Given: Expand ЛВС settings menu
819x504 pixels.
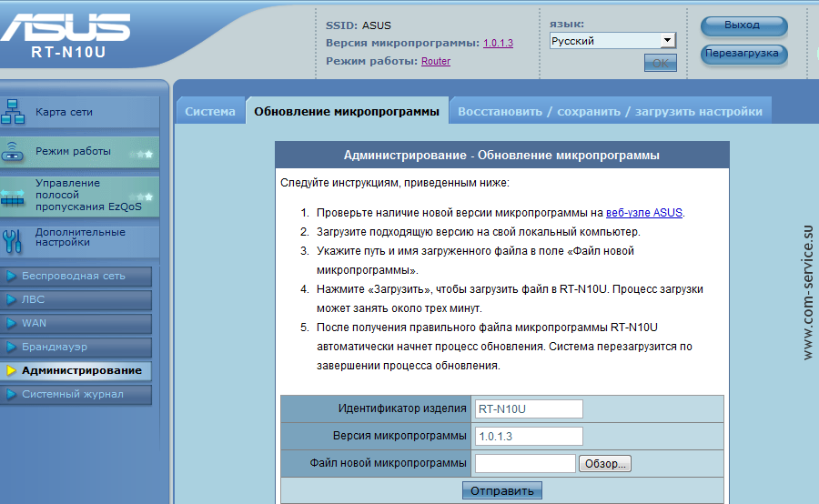Looking at the screenshot, I should click(x=76, y=299).
